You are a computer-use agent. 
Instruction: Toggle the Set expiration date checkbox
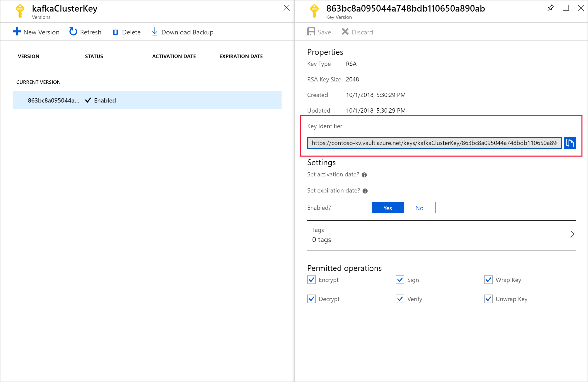click(377, 190)
